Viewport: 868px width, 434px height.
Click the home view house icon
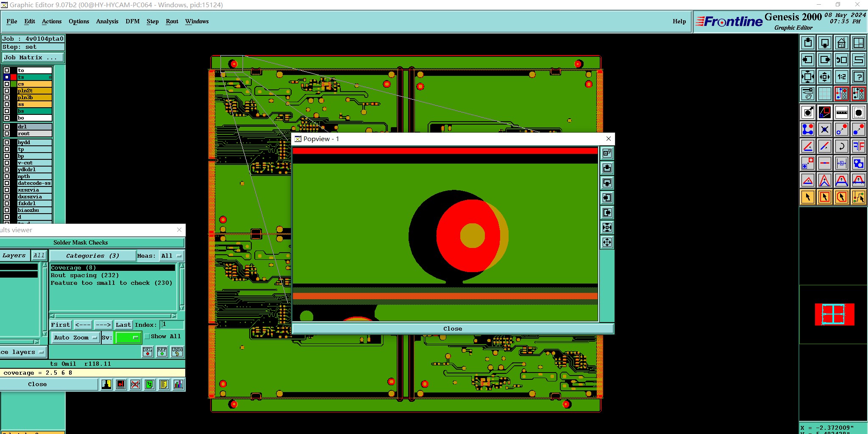(842, 43)
